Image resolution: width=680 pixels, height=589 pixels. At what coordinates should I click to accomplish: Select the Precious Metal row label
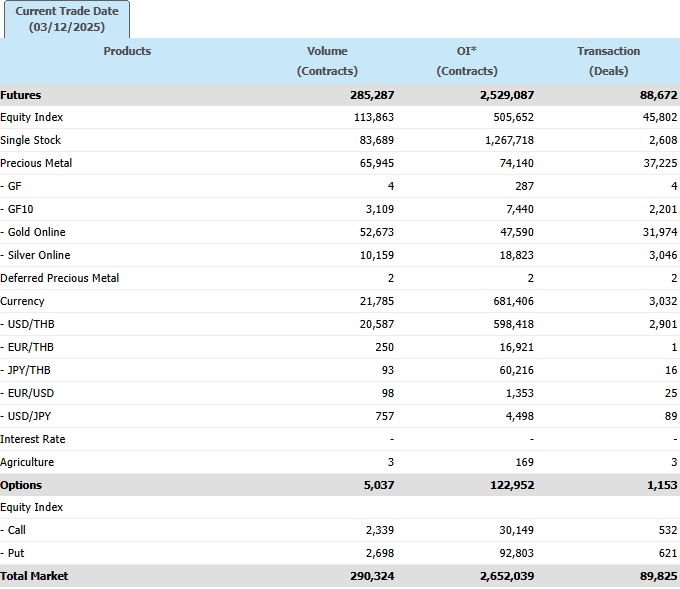[36, 163]
